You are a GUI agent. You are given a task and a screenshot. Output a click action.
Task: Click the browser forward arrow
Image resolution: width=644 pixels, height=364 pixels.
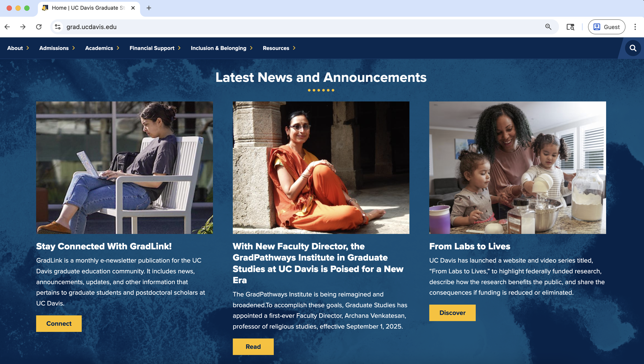click(x=23, y=27)
